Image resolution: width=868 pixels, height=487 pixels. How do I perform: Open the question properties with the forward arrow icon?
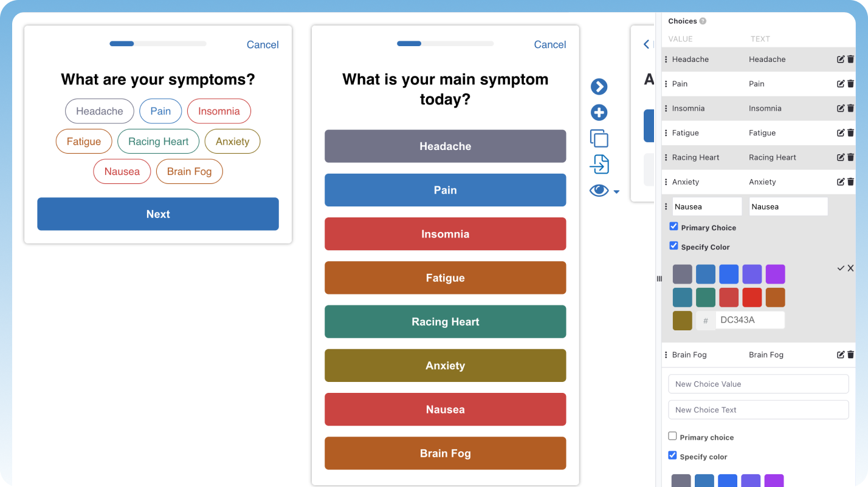[x=599, y=87]
